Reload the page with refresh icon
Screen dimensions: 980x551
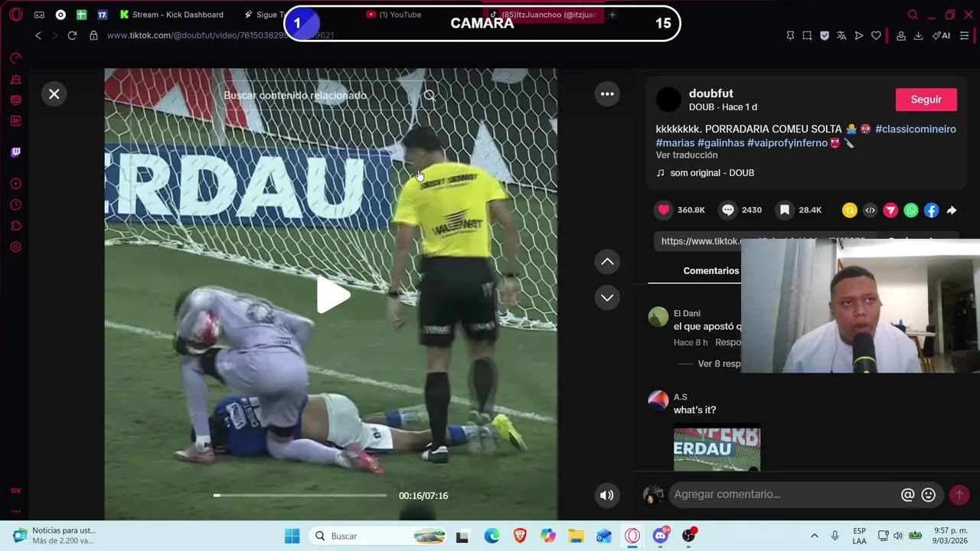(72, 35)
